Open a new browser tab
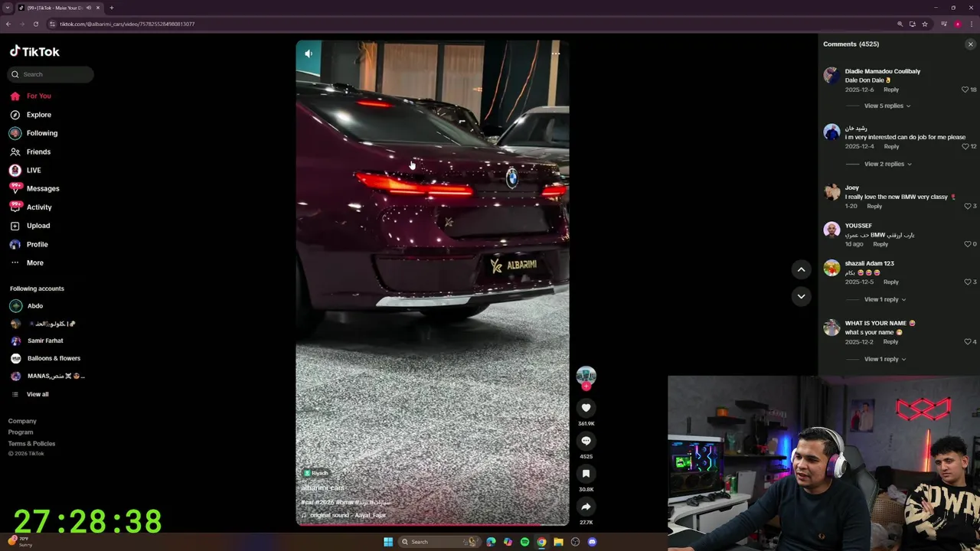 tap(112, 8)
